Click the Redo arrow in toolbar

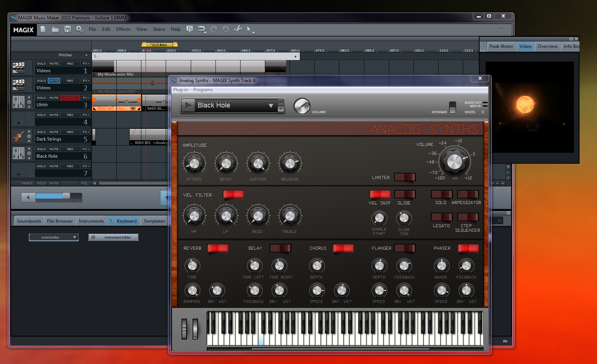pyautogui.click(x=214, y=29)
